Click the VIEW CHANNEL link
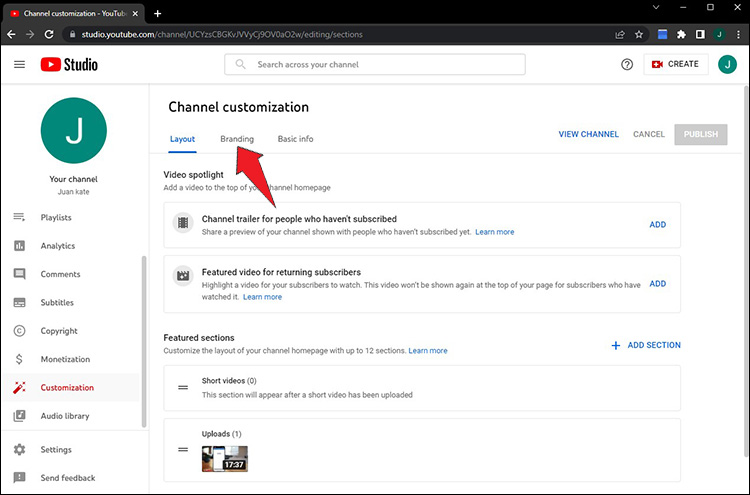This screenshot has width=750, height=495. tap(588, 134)
